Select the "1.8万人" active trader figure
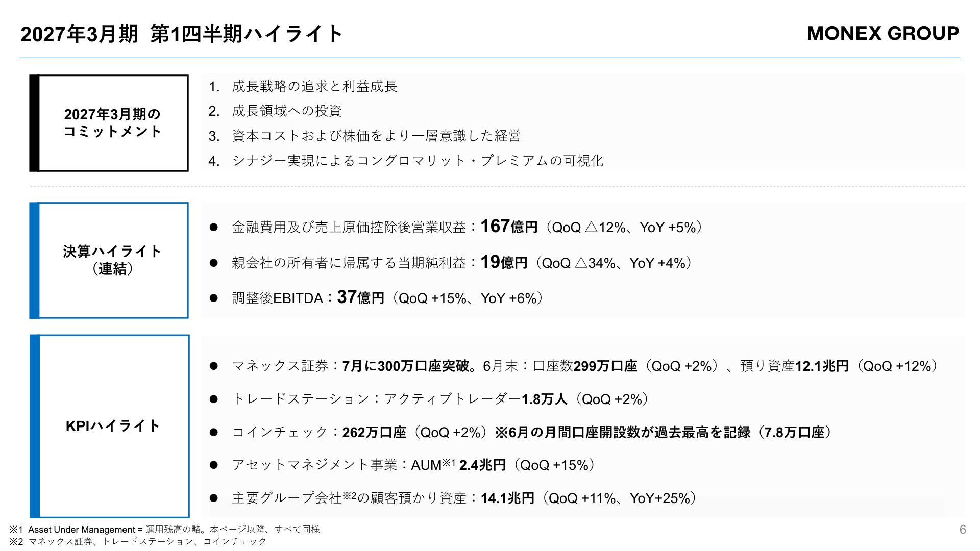Viewport: 980px width, 551px height. tap(544, 399)
